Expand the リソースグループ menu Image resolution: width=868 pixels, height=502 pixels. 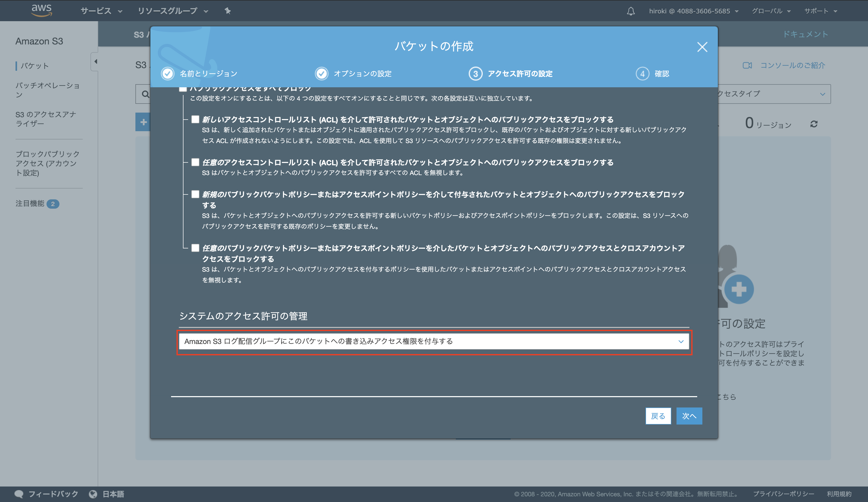tap(173, 11)
